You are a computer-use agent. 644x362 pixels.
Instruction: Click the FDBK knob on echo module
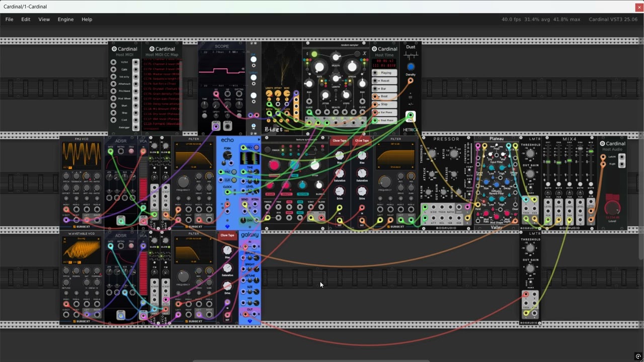pos(227,155)
